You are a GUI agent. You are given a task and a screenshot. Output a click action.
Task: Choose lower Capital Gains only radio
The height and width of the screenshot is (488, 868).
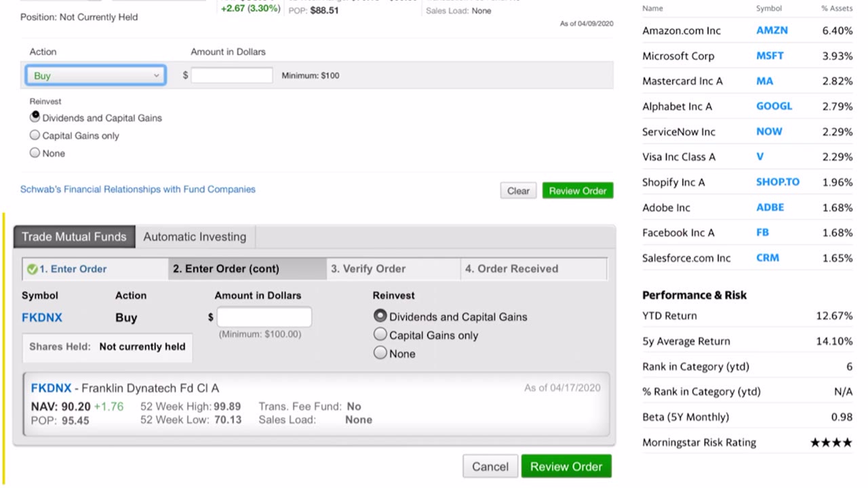tap(380, 334)
